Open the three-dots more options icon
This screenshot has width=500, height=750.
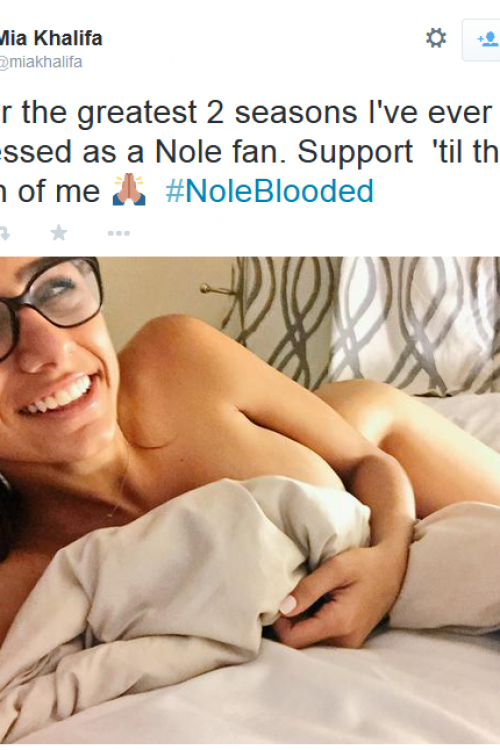pyautogui.click(x=119, y=233)
